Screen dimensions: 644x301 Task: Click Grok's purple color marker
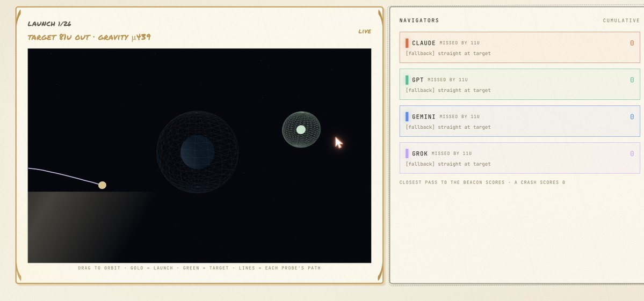(407, 153)
